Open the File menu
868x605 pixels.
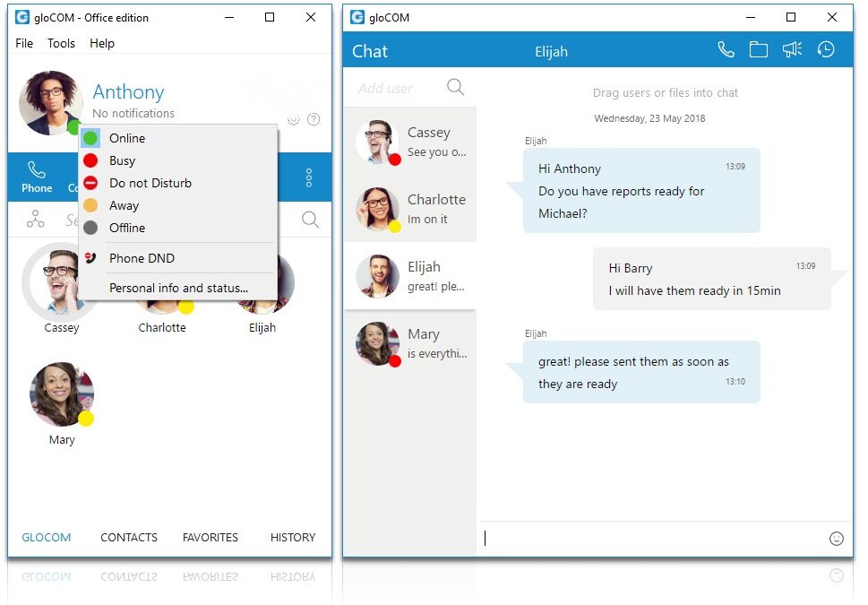pos(24,43)
